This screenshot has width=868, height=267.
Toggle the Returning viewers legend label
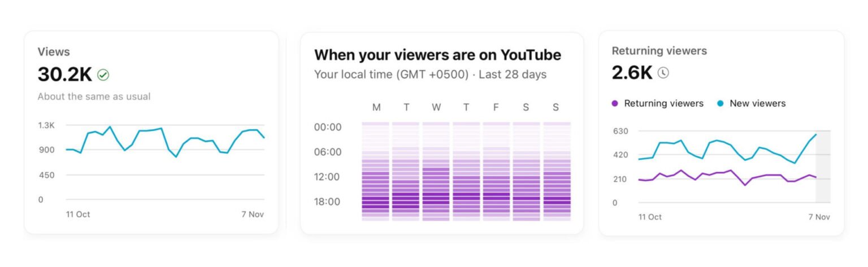(x=663, y=103)
